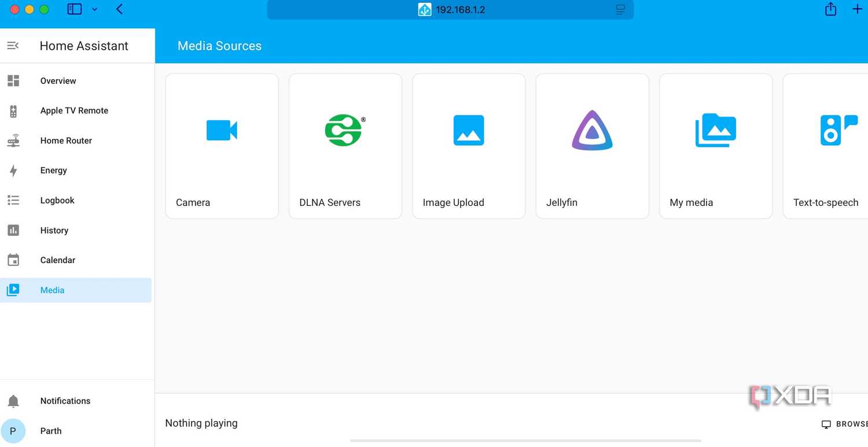This screenshot has height=447, width=868.
Task: Click the Energy lightning bolt icon
Action: (x=13, y=171)
